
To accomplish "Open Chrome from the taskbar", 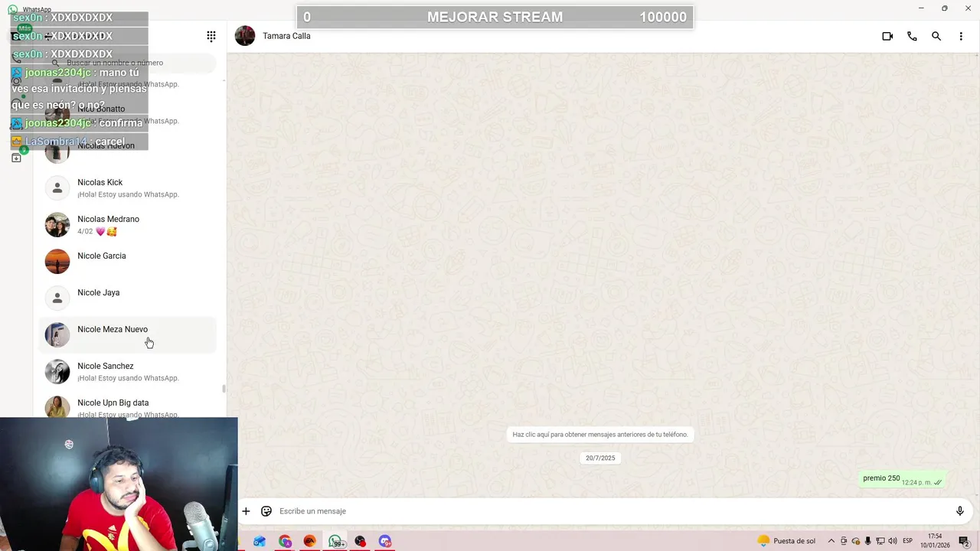I will [x=285, y=541].
